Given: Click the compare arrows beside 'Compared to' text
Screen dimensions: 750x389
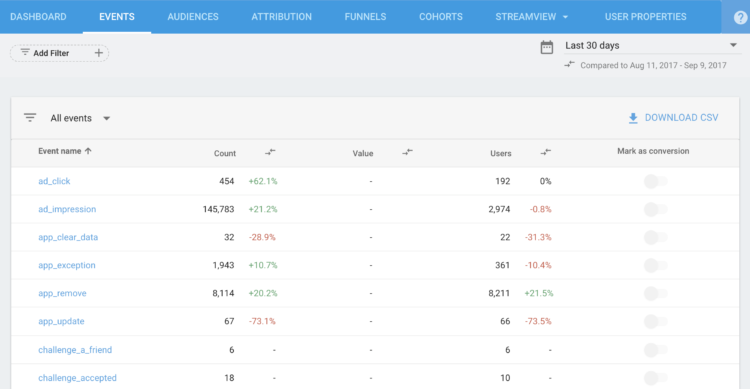Looking at the screenshot, I should pyautogui.click(x=569, y=65).
